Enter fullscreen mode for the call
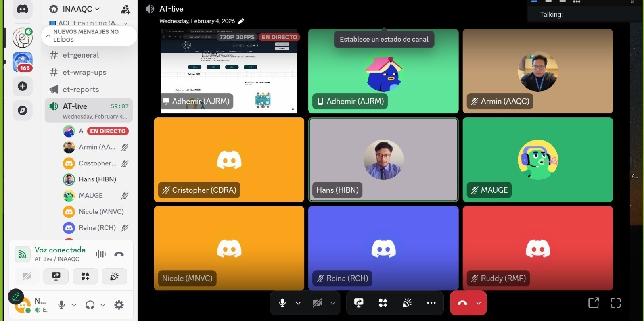This screenshot has width=644, height=321. 615,303
